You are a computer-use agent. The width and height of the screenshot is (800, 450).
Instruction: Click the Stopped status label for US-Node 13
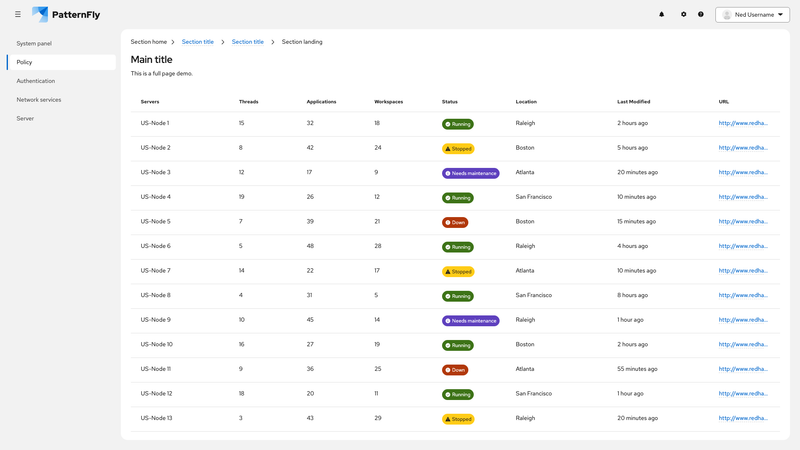(458, 419)
